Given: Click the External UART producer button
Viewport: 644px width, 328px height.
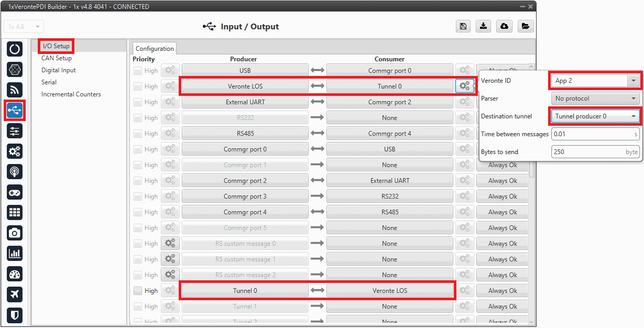Looking at the screenshot, I should pos(245,102).
